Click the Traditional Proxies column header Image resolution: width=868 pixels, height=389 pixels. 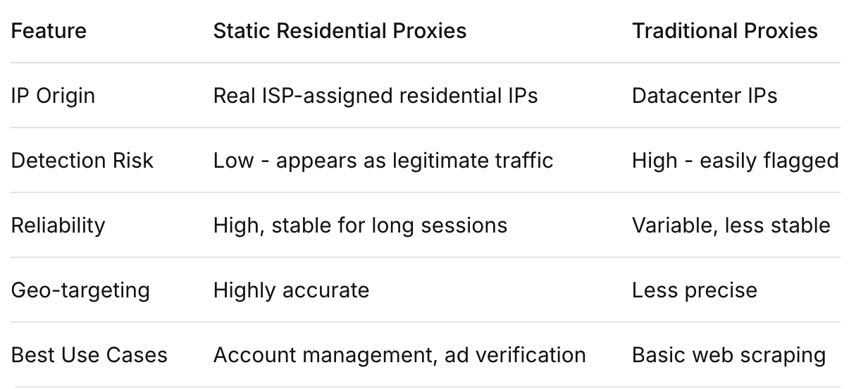point(725,31)
